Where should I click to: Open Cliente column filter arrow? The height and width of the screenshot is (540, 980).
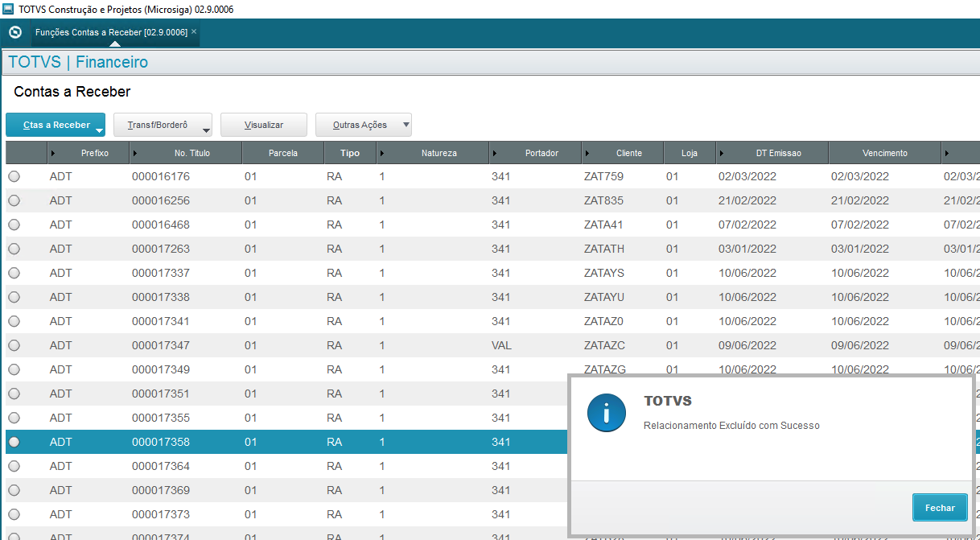pos(587,153)
